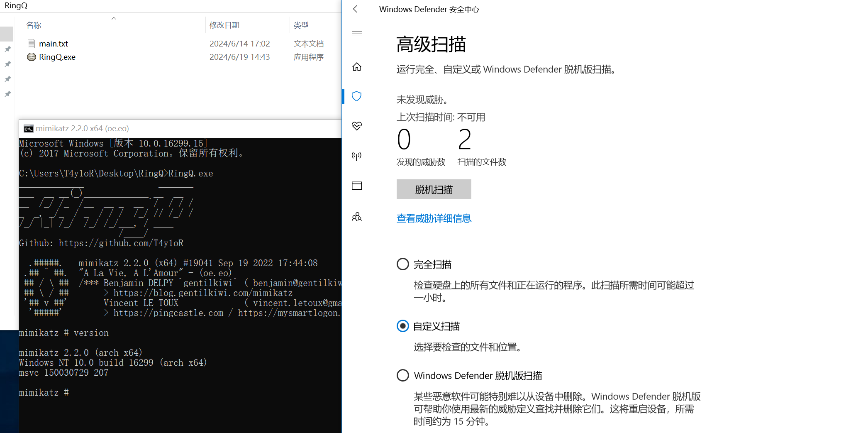
Task: Click the Windows Defender 安全中心 window title
Action: (x=429, y=9)
